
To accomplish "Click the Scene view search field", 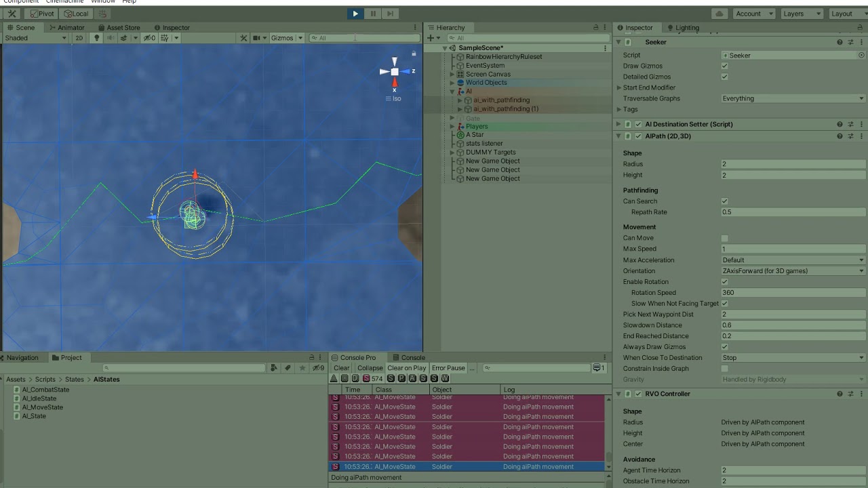I will click(x=364, y=38).
